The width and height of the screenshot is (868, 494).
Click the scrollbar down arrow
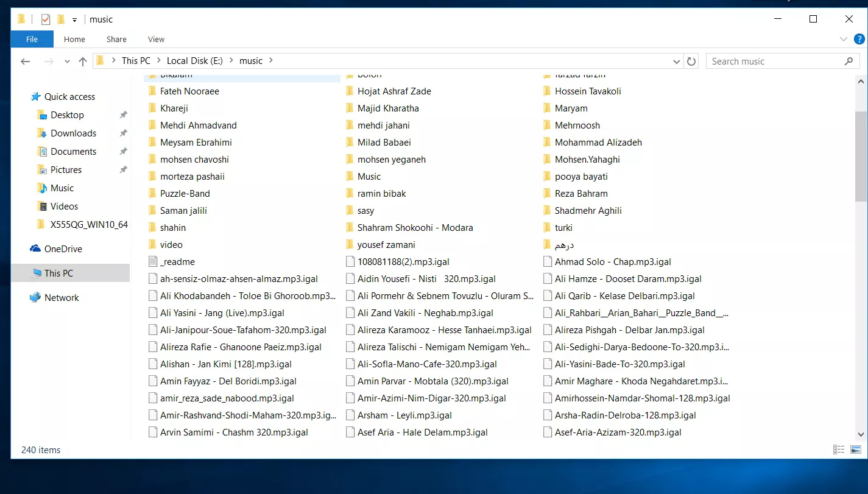(x=861, y=434)
